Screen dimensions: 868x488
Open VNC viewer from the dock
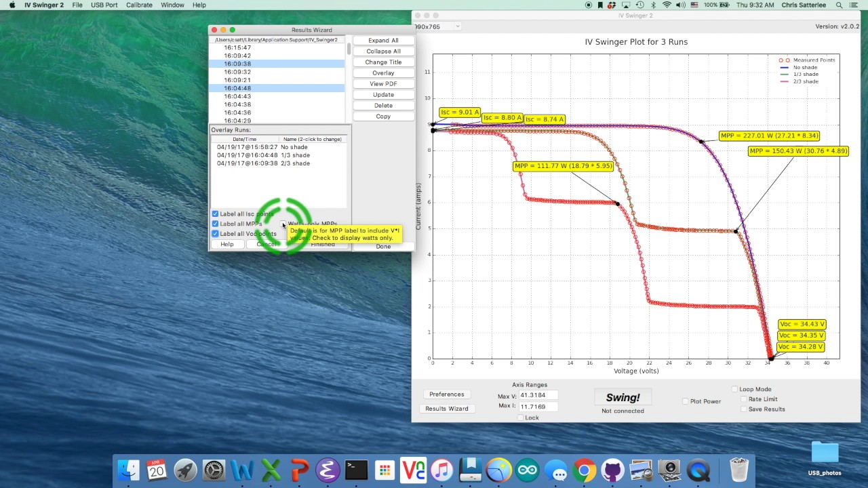pos(413,470)
